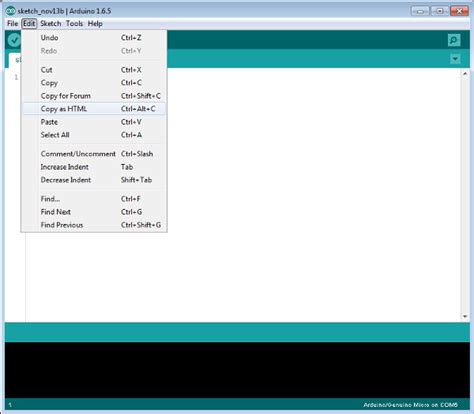This screenshot has height=414, width=474.
Task: Minimize the Arduino window
Action: coord(420,11)
